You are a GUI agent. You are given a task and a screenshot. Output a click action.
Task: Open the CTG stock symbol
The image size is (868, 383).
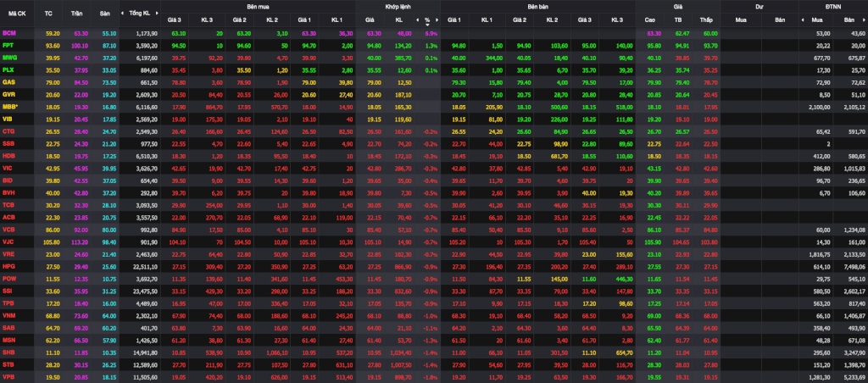coord(8,130)
